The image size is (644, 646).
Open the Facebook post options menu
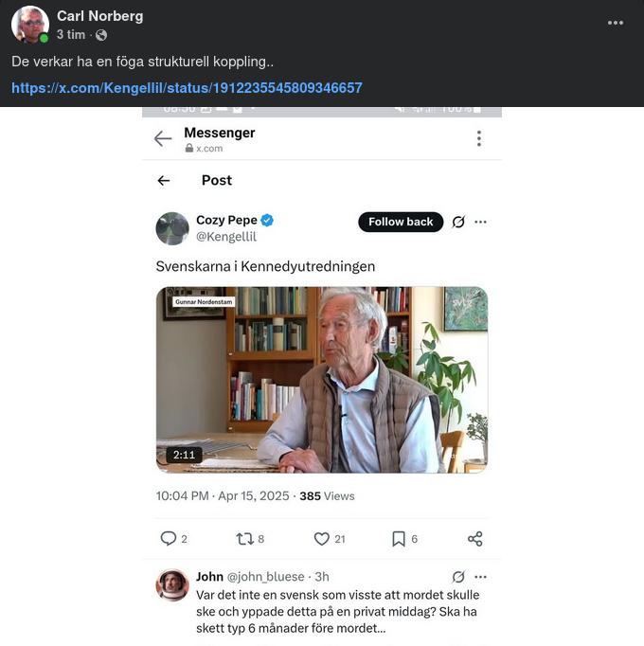616,23
